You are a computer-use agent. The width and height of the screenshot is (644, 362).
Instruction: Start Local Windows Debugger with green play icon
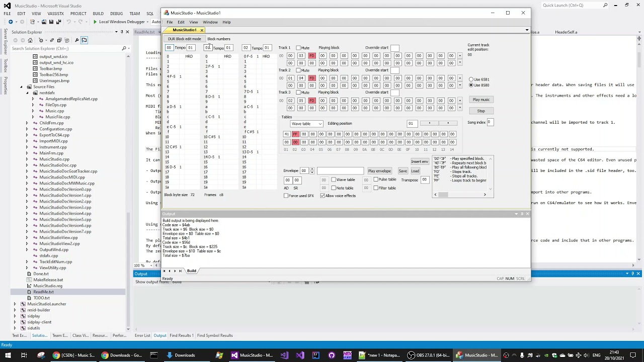click(x=95, y=22)
